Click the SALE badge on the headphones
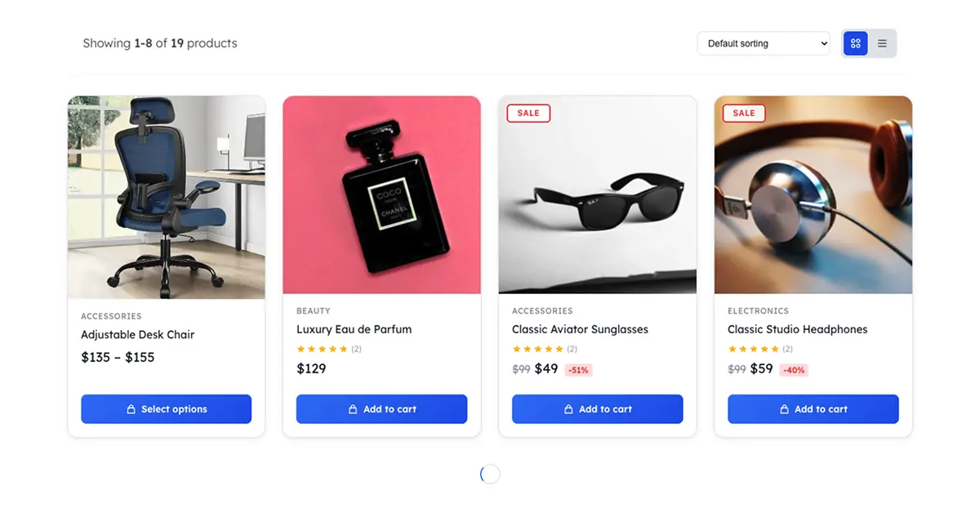This screenshot has height=513, width=980. (744, 113)
